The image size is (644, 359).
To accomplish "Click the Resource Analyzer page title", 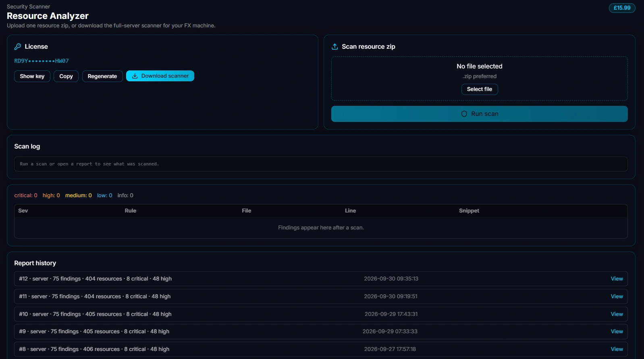I will (48, 16).
